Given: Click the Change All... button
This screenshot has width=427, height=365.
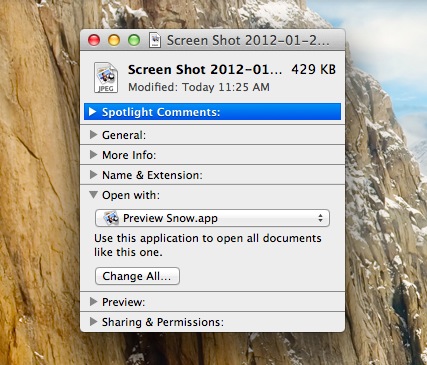Looking at the screenshot, I should [x=137, y=276].
